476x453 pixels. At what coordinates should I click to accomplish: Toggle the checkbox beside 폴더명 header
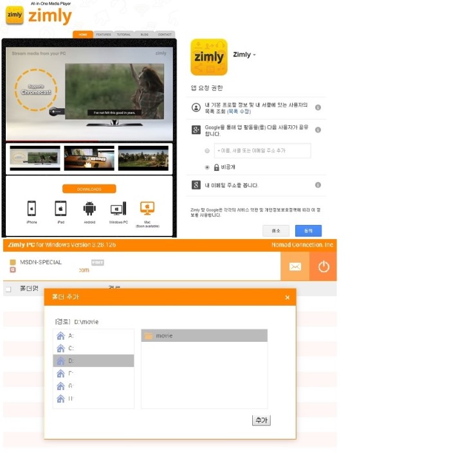click(8, 289)
